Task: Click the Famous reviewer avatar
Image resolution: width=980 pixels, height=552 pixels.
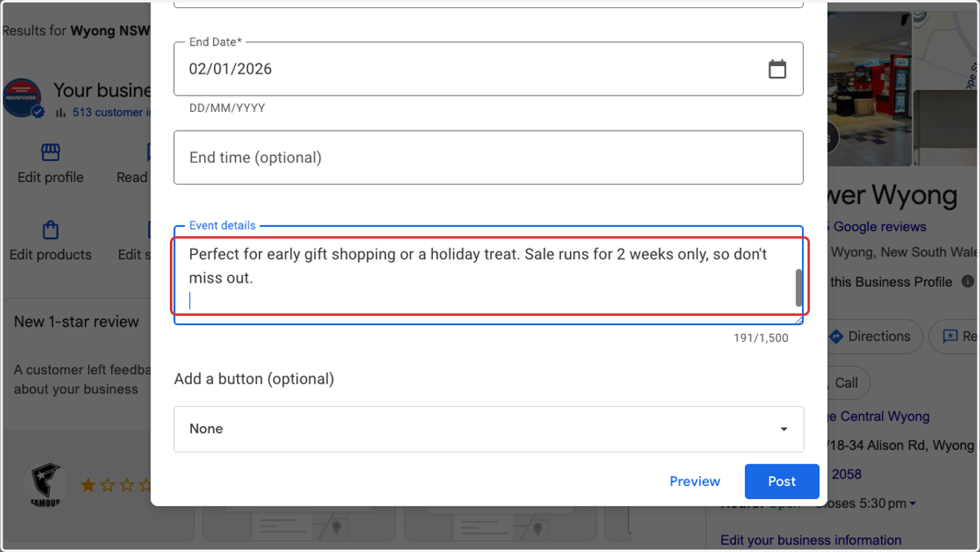Action: (46, 485)
